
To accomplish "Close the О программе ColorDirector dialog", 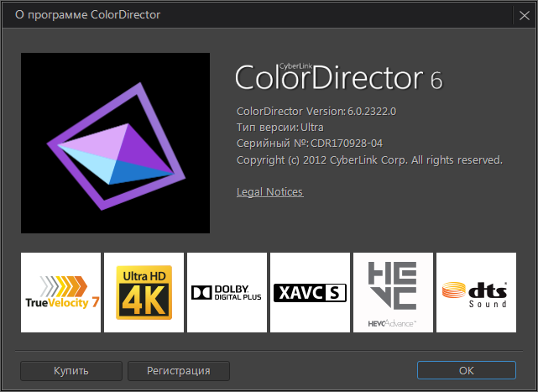I will tap(525, 15).
